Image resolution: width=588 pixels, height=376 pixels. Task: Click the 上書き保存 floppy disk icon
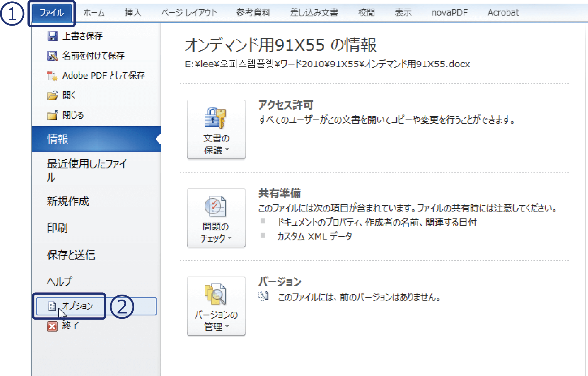coord(52,36)
